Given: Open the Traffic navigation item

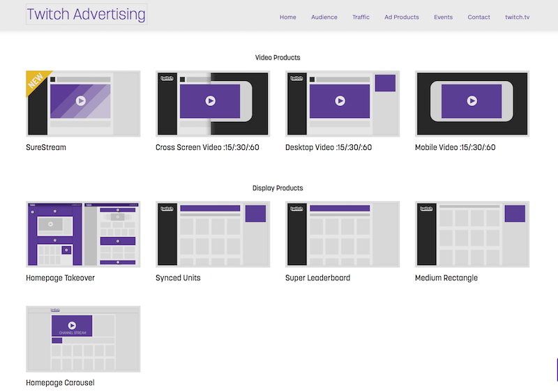Looking at the screenshot, I should 361,17.
